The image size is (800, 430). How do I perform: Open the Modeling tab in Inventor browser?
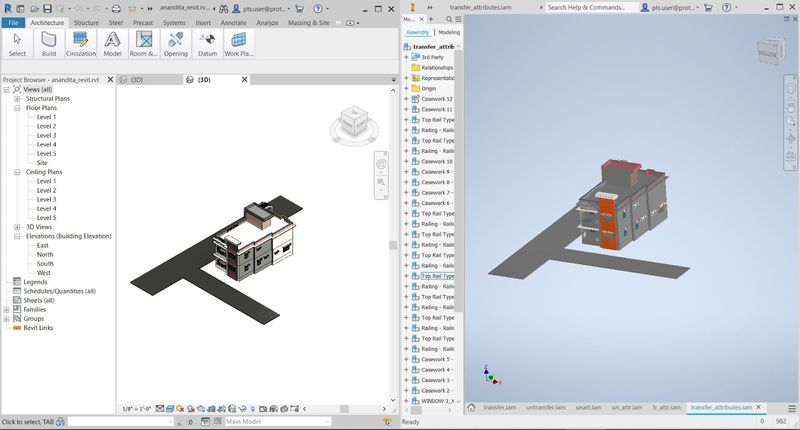point(449,32)
